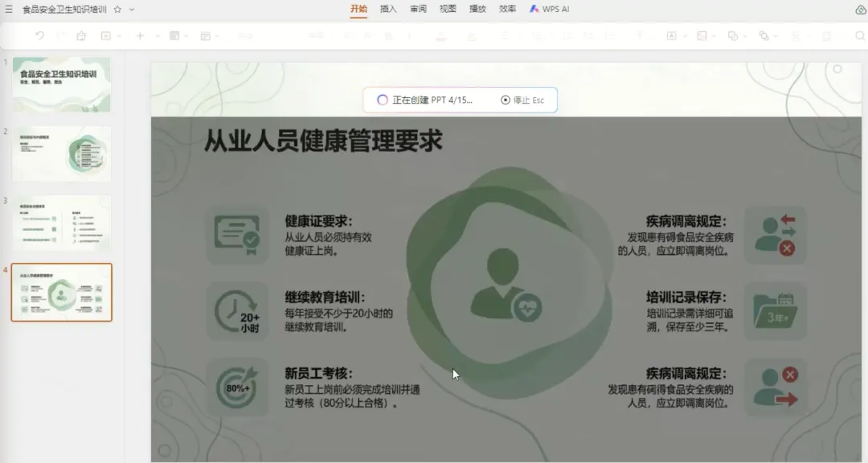Screen dimensions: 868x463
Task: Click the text 从业人员必须持有效健康证上岗
Action: click(328, 244)
